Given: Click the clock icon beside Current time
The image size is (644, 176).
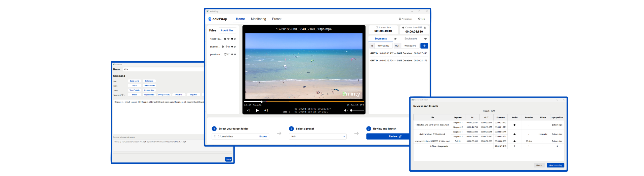Looking at the screenshot, I should coord(377,28).
